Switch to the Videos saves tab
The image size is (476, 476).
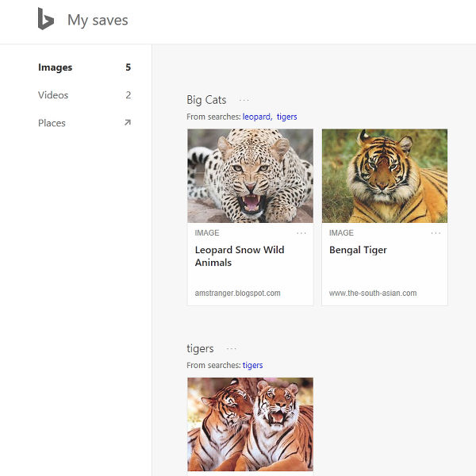(53, 95)
